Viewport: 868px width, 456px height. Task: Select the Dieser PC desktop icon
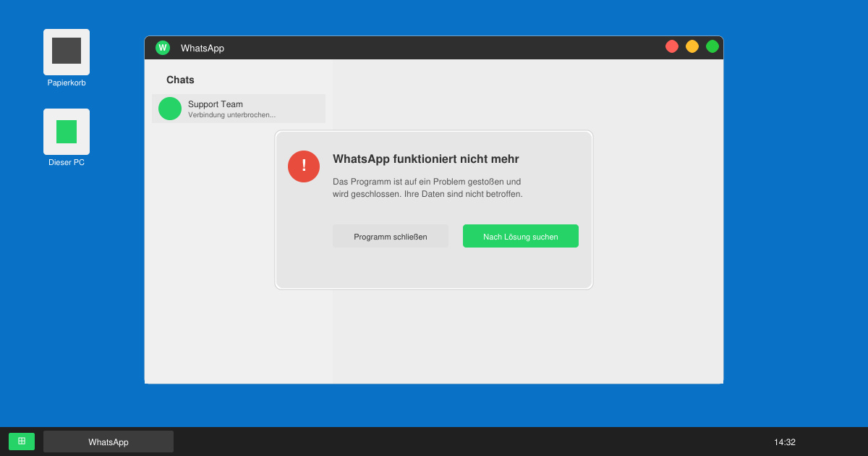click(x=67, y=132)
